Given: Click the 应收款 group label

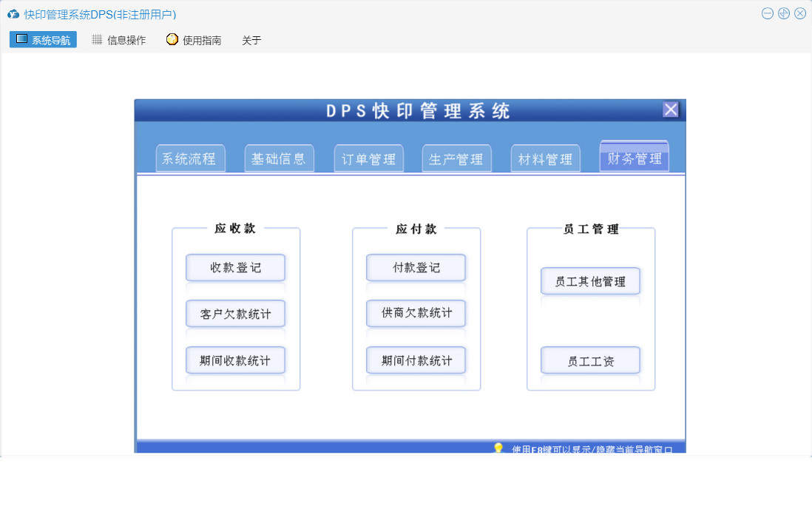Looking at the screenshot, I should coord(236,229).
